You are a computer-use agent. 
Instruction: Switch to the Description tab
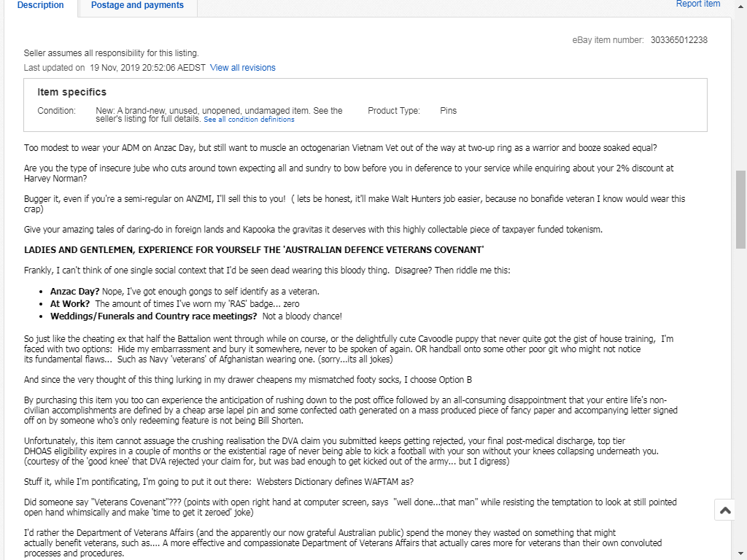pos(40,5)
